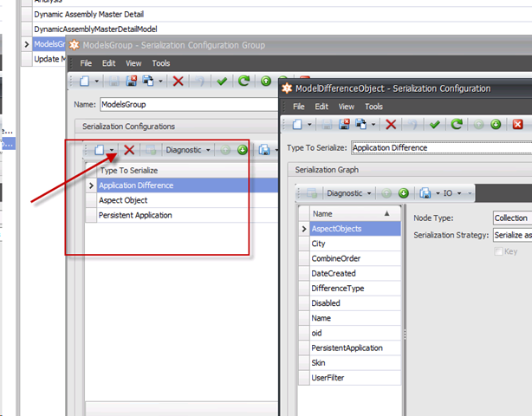Click splitter handle beside Name list
Screen dimensions: 532x416
(x=405, y=335)
